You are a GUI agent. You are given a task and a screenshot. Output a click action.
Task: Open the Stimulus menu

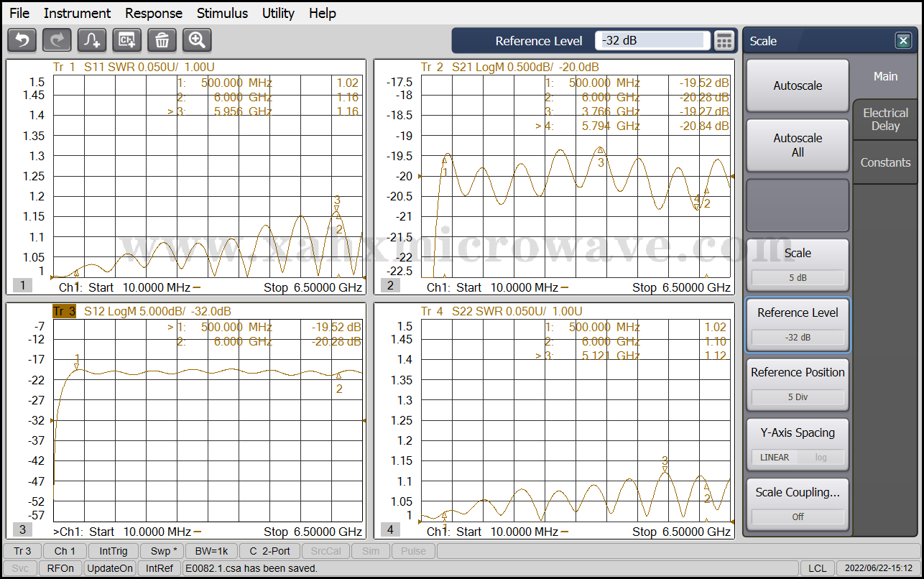[x=222, y=13]
